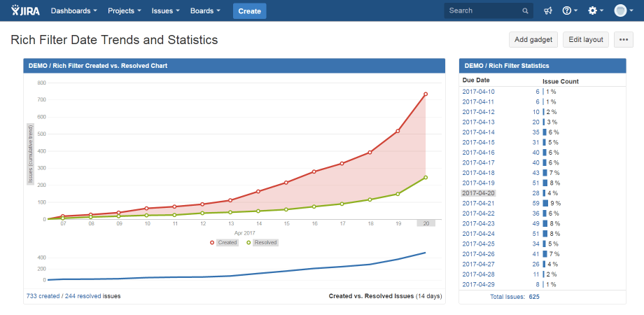This screenshot has height=315, width=644.
Task: Focus the Search input field
Action: pos(482,11)
